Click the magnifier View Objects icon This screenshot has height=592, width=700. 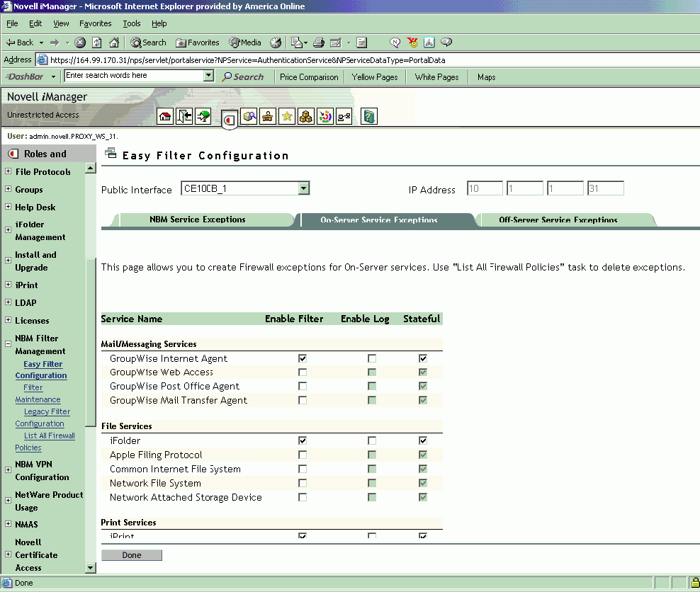point(249,117)
